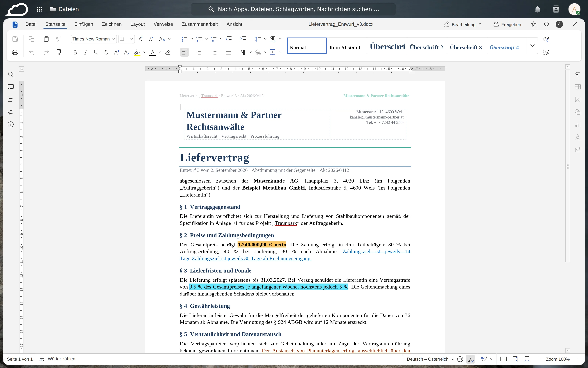Image resolution: width=588 pixels, height=368 pixels.
Task: Open the font size dropdown showing 11
Action: click(126, 39)
